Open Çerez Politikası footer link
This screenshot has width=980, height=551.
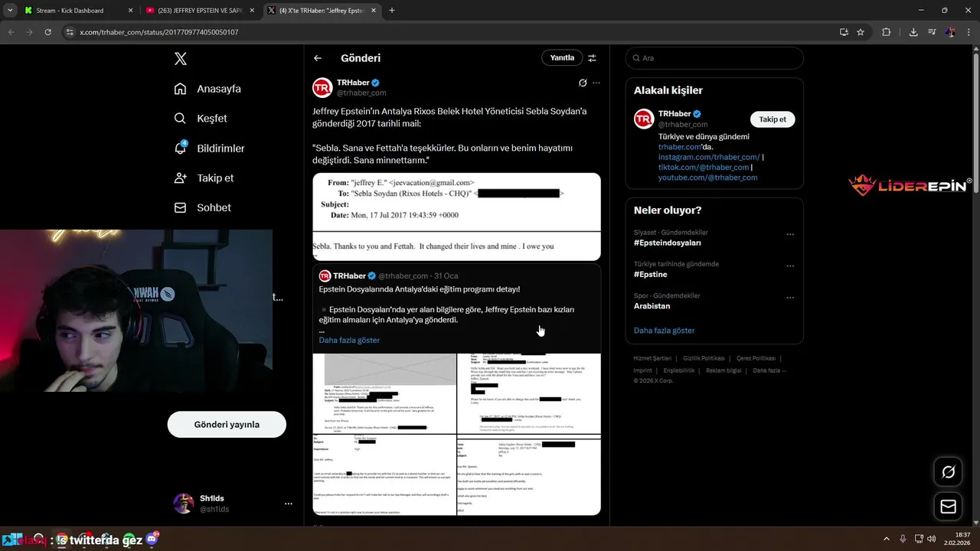point(756,358)
